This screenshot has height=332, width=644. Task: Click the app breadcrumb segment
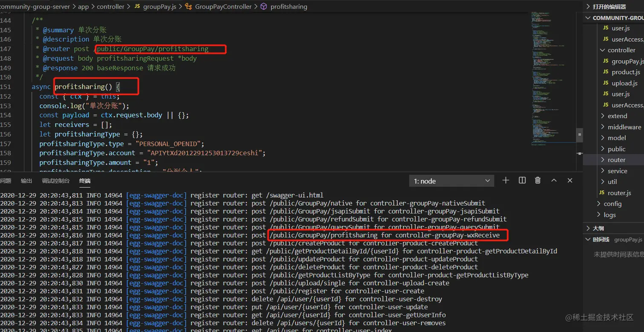83,6
